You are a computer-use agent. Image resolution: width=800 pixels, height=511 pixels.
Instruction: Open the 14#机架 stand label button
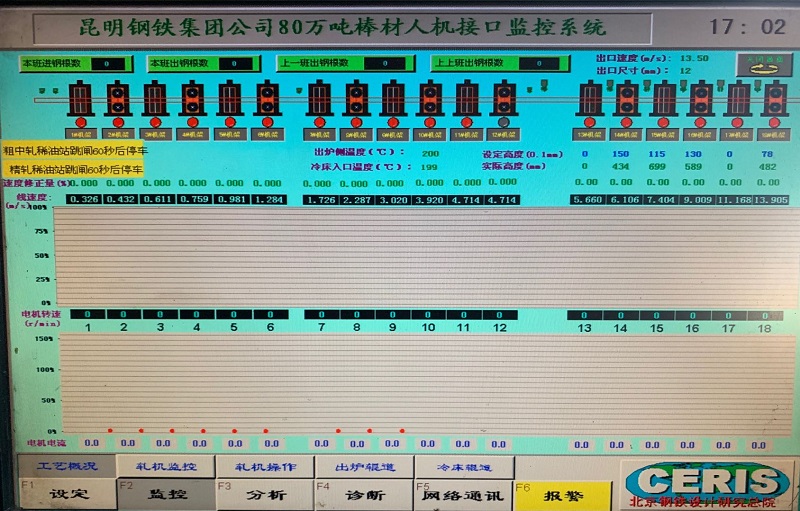pos(626,135)
